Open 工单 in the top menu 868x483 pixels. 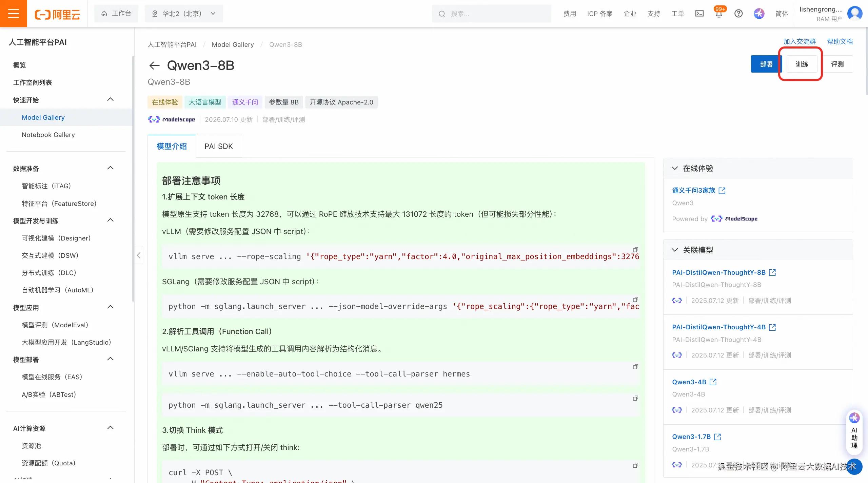pyautogui.click(x=678, y=14)
